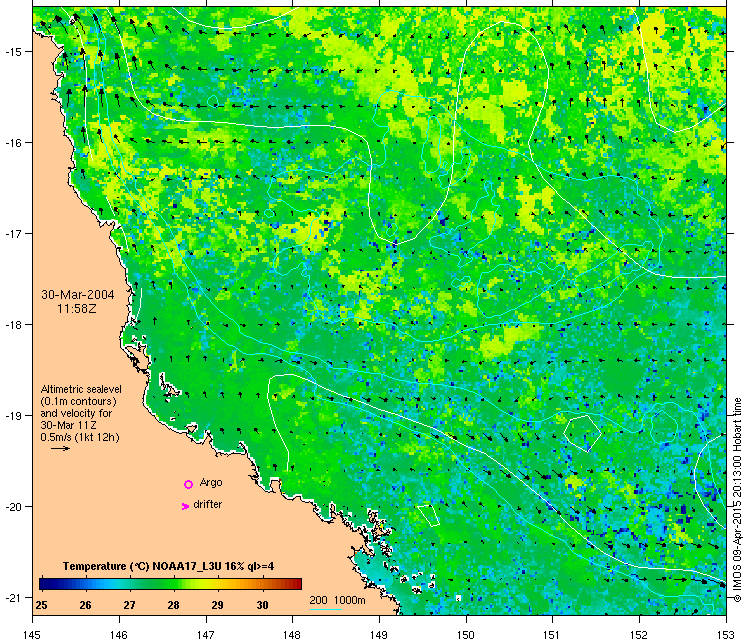Click the cyan 200m depth contour legend line
The image size is (750, 640).
(x=326, y=609)
